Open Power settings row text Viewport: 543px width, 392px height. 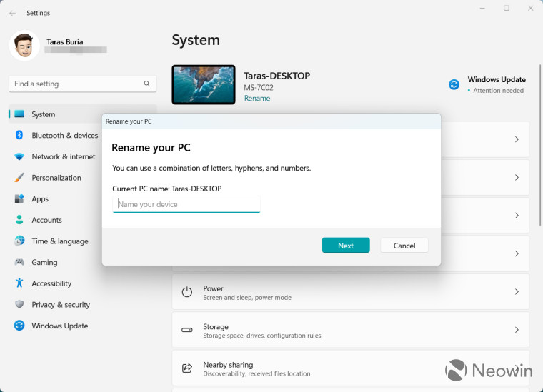click(247, 293)
